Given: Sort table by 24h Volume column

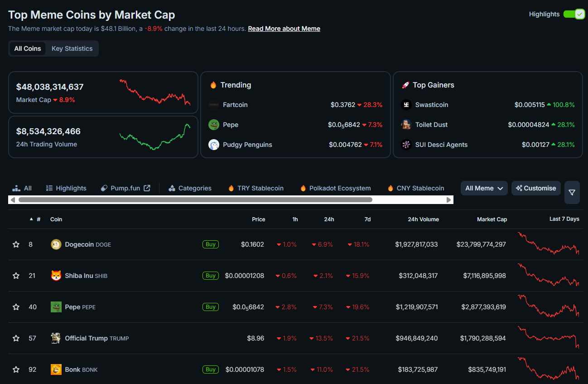Looking at the screenshot, I should 423,219.
